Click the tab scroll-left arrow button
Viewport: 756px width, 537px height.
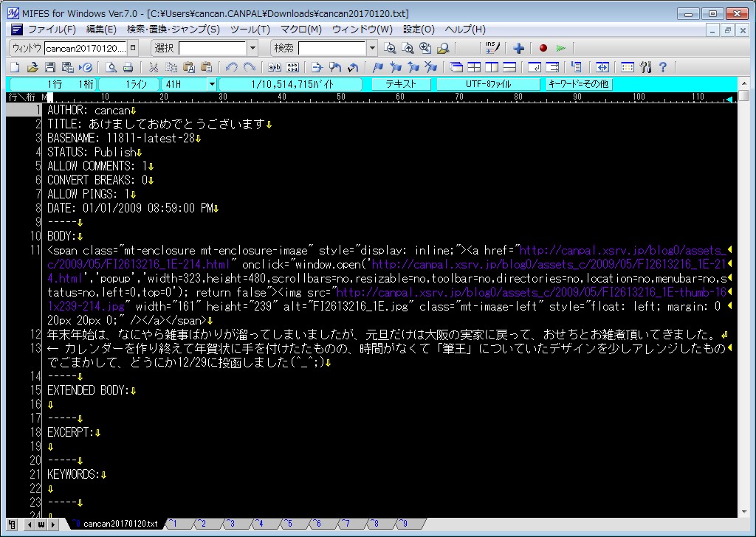(30, 524)
